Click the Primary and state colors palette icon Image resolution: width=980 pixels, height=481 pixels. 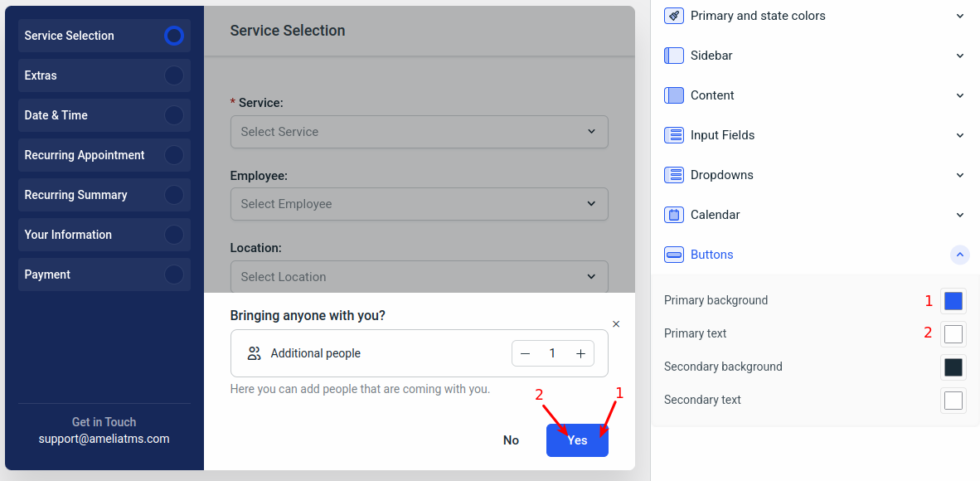point(674,15)
